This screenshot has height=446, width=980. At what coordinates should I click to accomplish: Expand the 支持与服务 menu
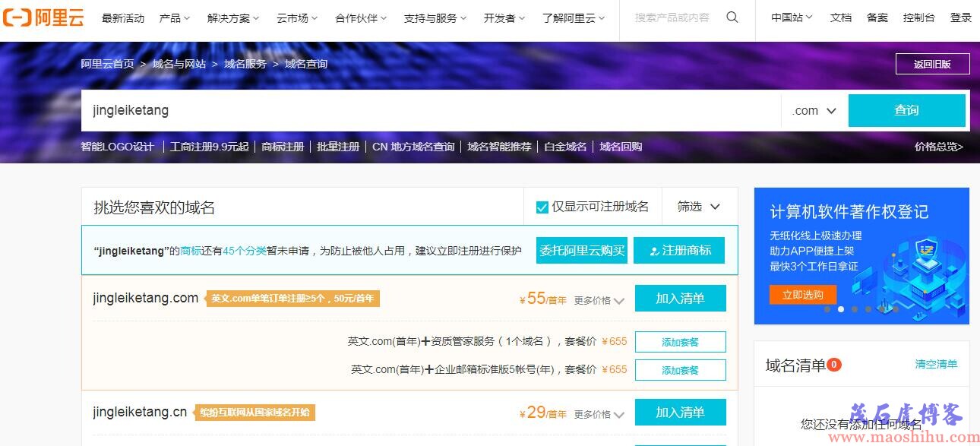435,17
